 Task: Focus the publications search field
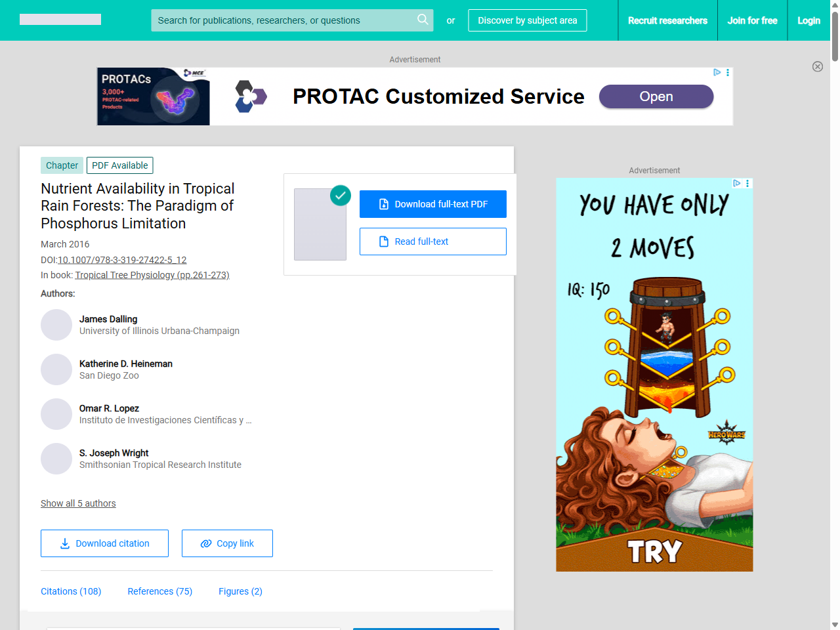click(x=283, y=20)
